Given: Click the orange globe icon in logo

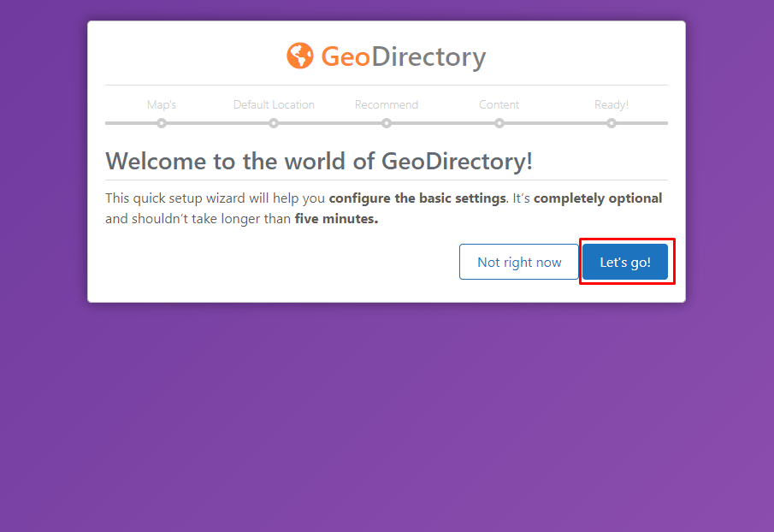Looking at the screenshot, I should pos(300,56).
